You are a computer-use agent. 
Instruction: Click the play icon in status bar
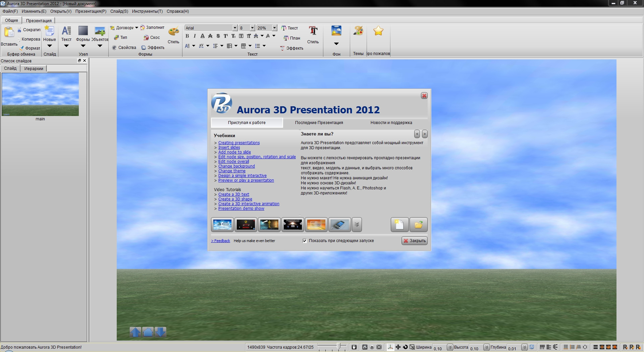pyautogui.click(x=372, y=347)
